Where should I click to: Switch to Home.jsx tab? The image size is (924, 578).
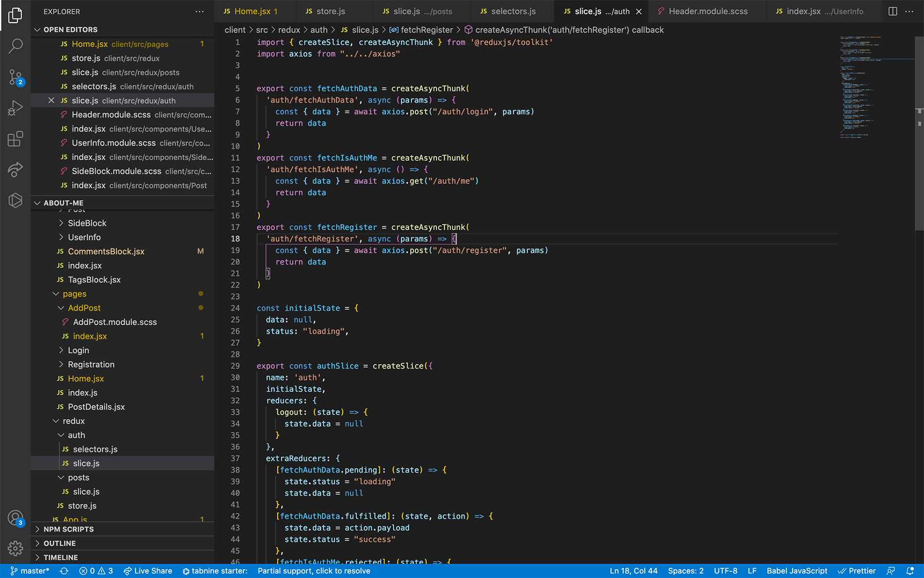(255, 11)
